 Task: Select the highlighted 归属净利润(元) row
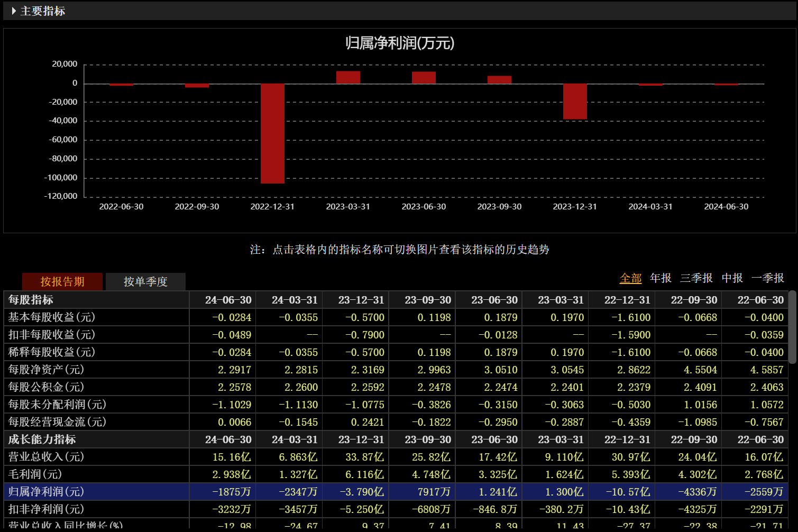click(396, 492)
